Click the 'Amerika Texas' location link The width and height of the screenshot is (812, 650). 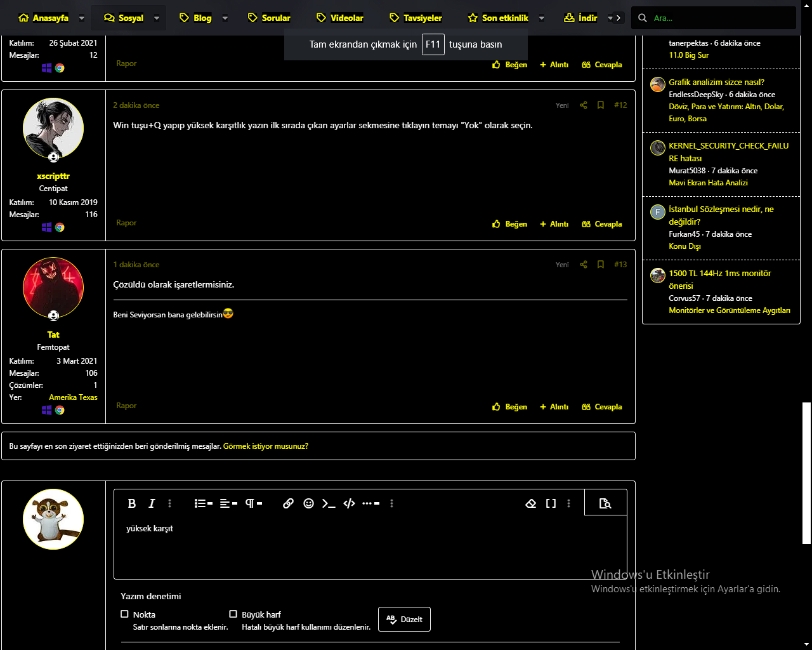pos(73,397)
